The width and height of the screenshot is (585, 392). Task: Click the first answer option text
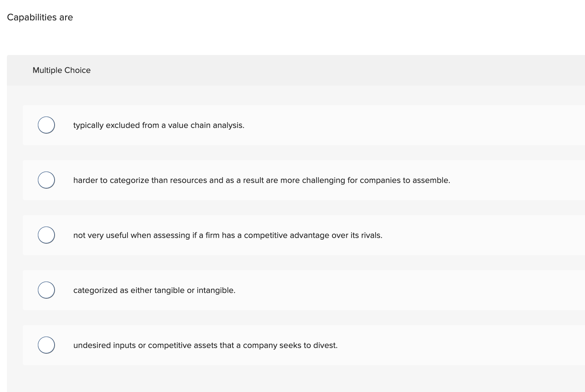point(158,125)
